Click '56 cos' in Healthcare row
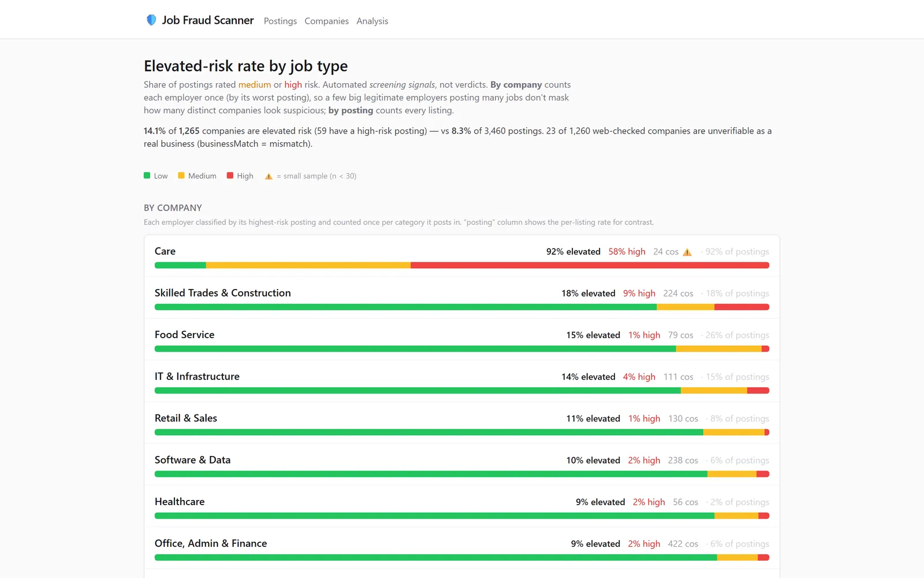 click(x=685, y=502)
